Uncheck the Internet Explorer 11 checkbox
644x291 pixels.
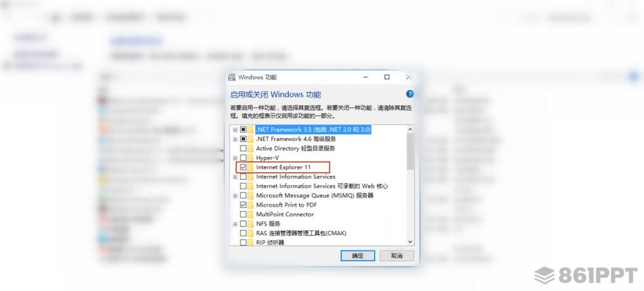pyautogui.click(x=243, y=167)
